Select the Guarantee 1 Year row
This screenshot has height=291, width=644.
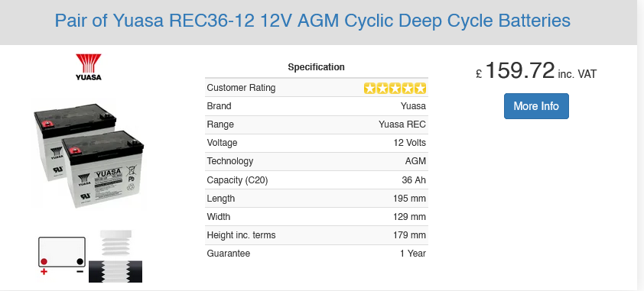pyautogui.click(x=316, y=254)
